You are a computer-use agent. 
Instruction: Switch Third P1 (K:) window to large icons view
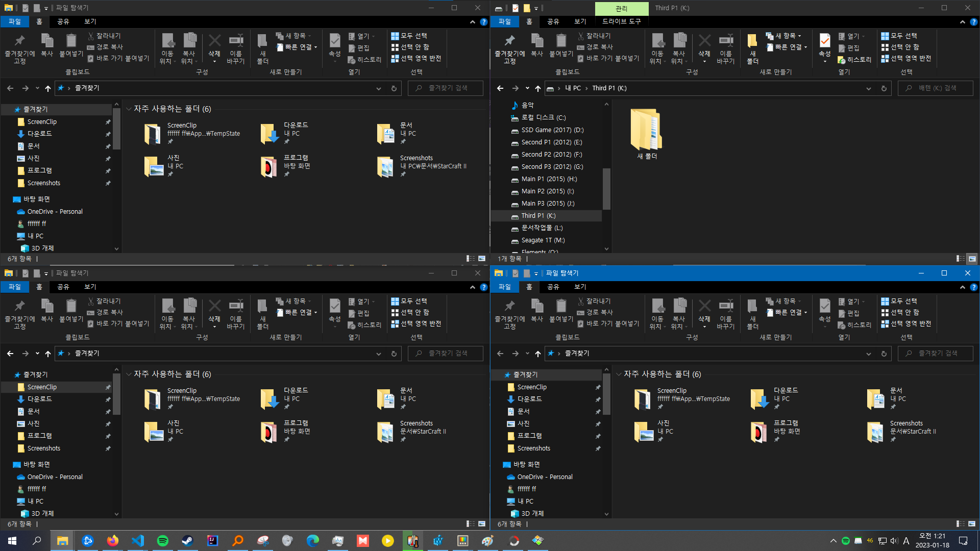pos(972,259)
